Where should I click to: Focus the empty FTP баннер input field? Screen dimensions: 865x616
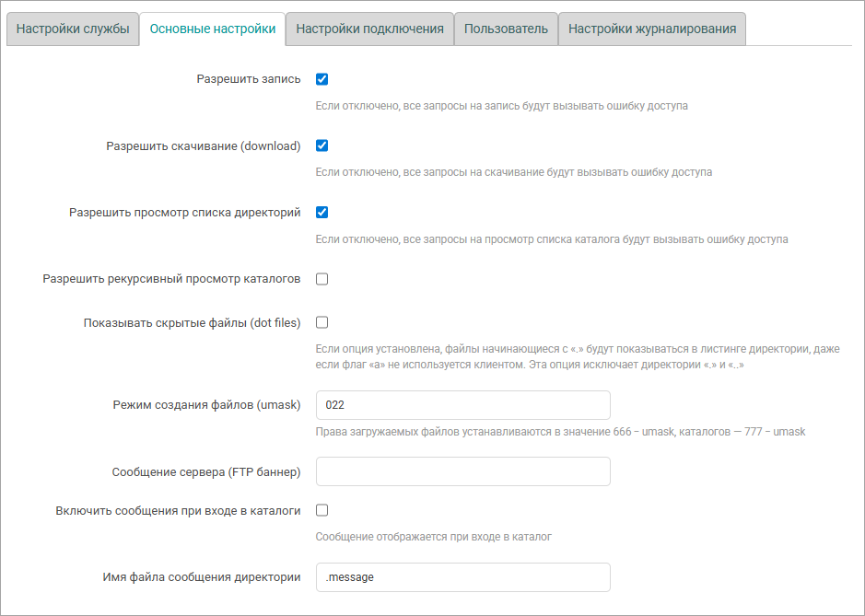(x=462, y=471)
